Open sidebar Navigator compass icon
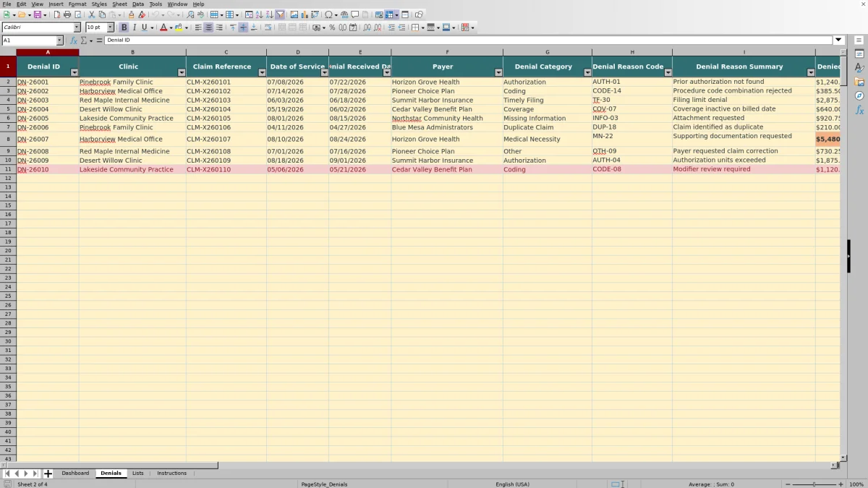The width and height of the screenshot is (868, 488). click(x=859, y=95)
